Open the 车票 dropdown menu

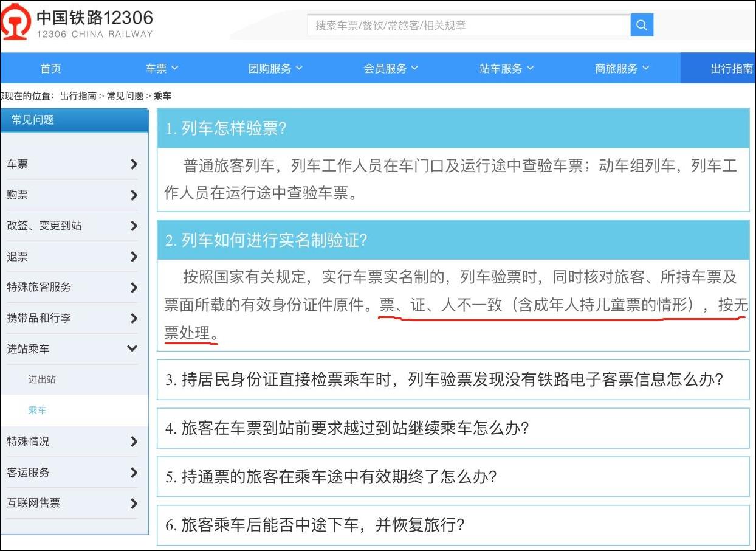162,69
